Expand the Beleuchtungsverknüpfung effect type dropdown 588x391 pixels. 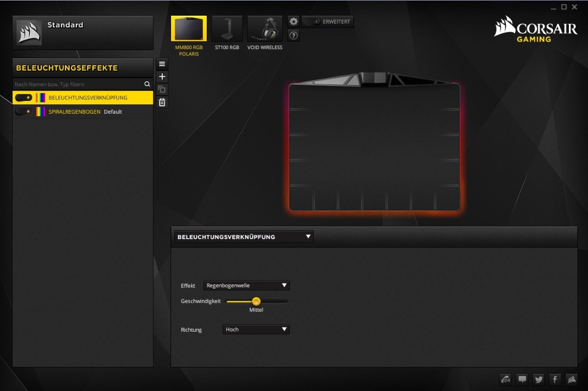(244, 237)
